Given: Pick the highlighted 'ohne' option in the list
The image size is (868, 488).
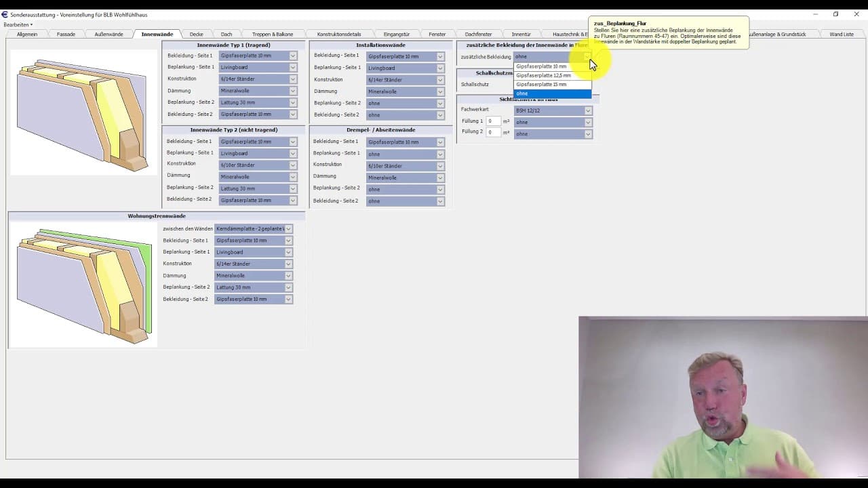Looking at the screenshot, I should 553,94.
